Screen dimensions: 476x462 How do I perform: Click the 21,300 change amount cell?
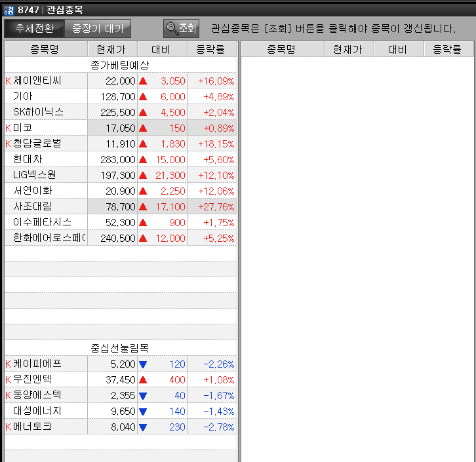coord(162,176)
